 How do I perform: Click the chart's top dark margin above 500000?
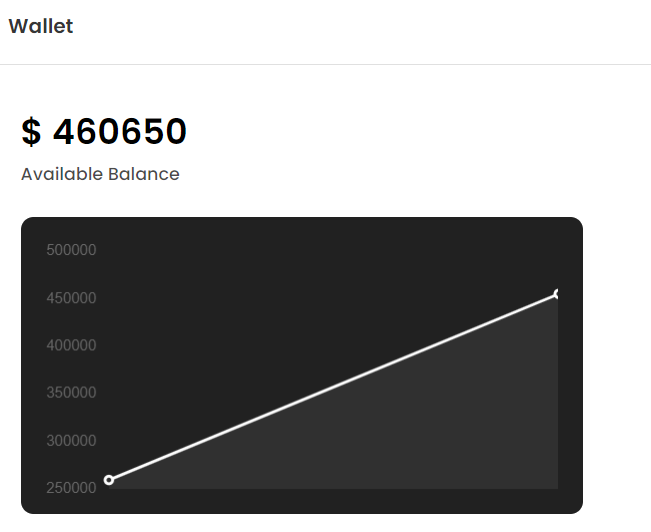[x=302, y=229]
